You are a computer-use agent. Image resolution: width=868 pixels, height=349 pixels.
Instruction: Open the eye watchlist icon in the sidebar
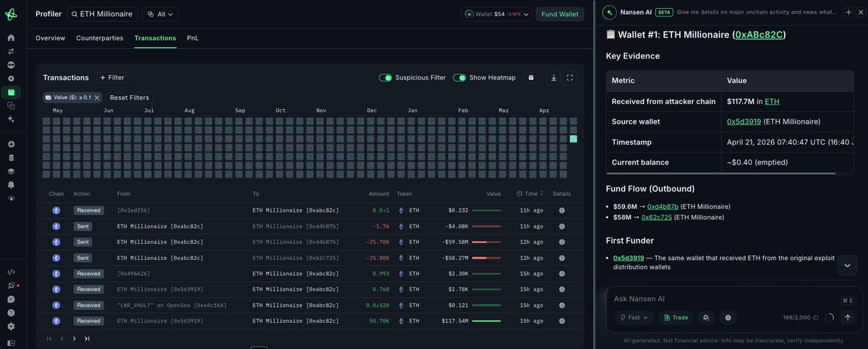click(11, 198)
